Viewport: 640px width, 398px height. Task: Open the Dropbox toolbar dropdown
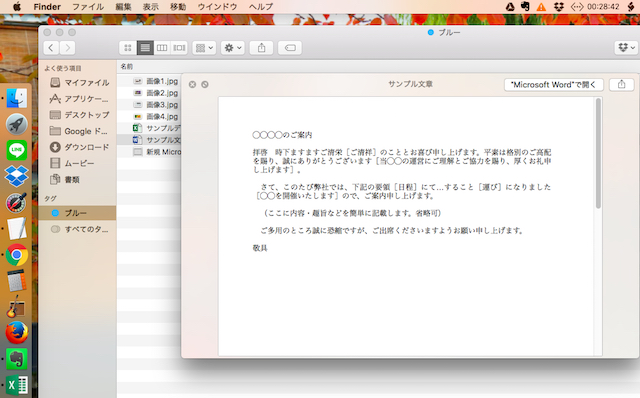626,48
